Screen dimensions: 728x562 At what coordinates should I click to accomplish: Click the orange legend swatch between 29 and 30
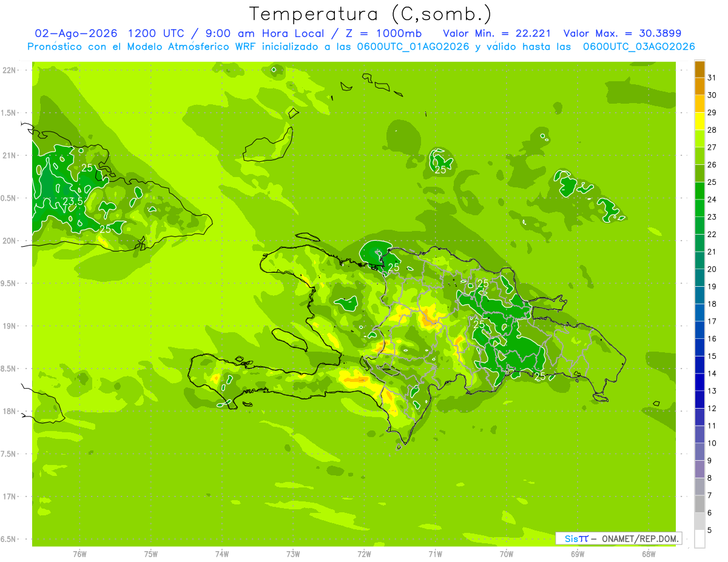699,104
